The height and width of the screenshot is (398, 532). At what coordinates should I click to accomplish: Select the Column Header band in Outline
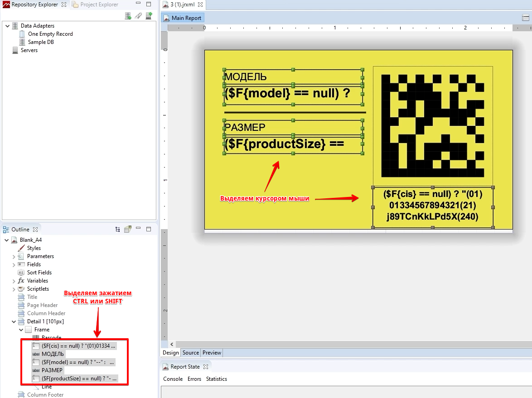(46, 313)
